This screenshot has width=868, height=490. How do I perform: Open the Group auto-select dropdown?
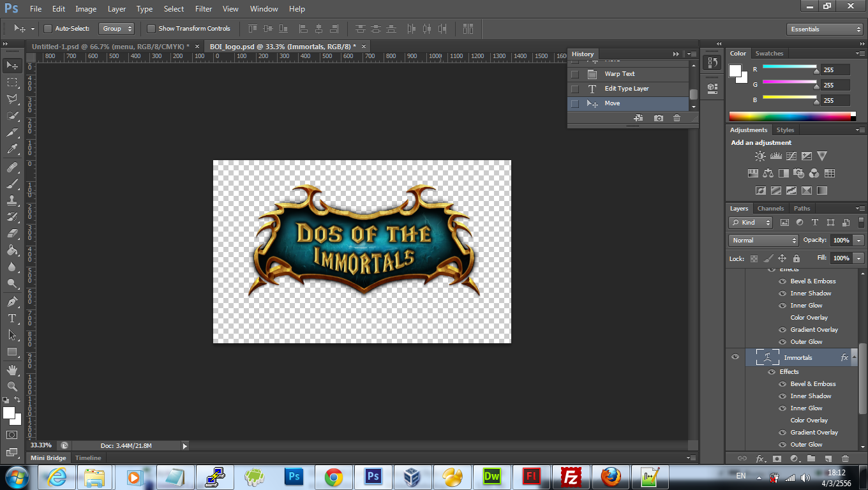click(x=117, y=29)
